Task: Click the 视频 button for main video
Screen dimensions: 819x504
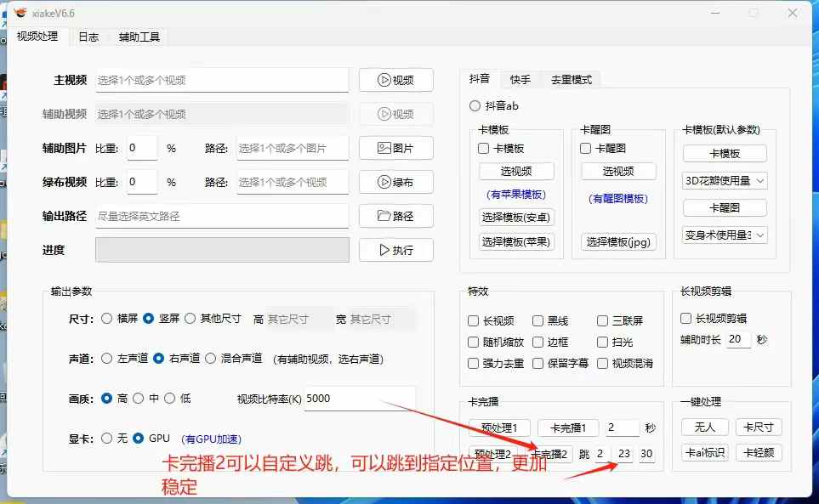Action: click(x=395, y=80)
